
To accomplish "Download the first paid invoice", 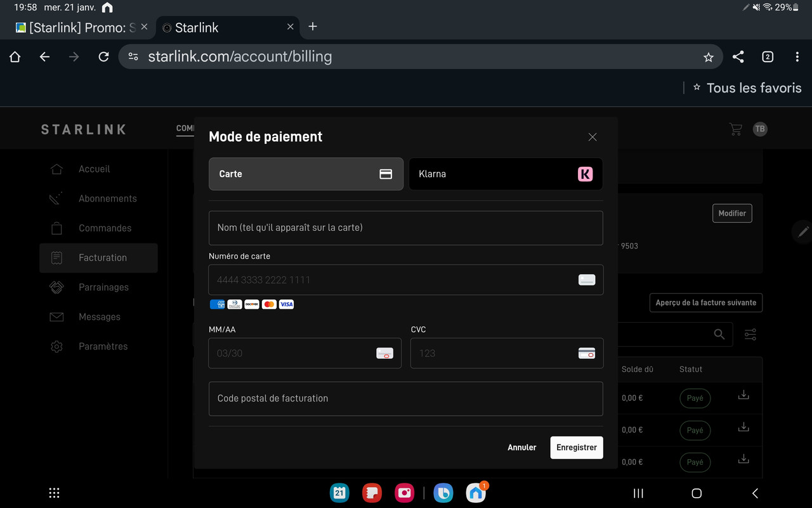I will (x=743, y=394).
